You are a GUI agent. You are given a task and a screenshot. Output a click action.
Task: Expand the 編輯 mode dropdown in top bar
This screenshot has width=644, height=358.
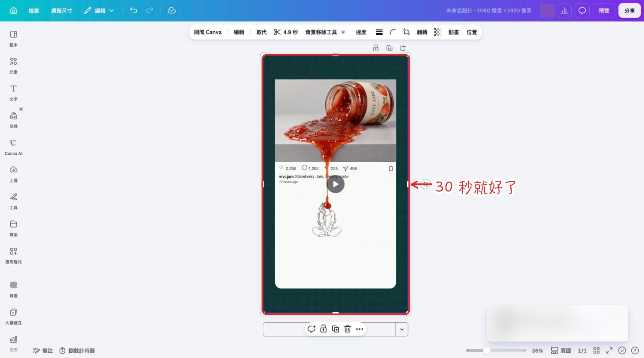tap(99, 11)
